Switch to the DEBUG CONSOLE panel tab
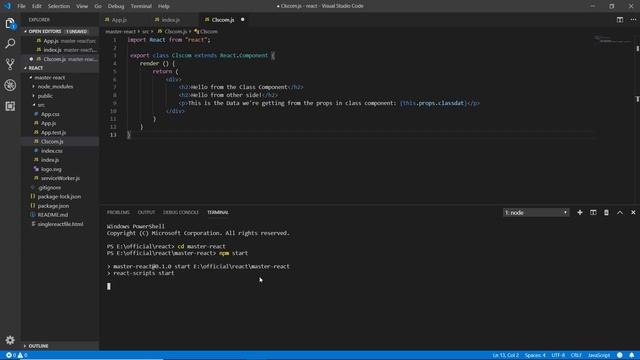 (x=181, y=212)
